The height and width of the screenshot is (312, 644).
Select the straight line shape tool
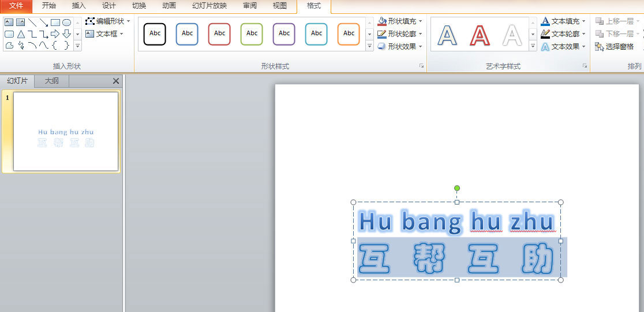pyautogui.click(x=32, y=23)
